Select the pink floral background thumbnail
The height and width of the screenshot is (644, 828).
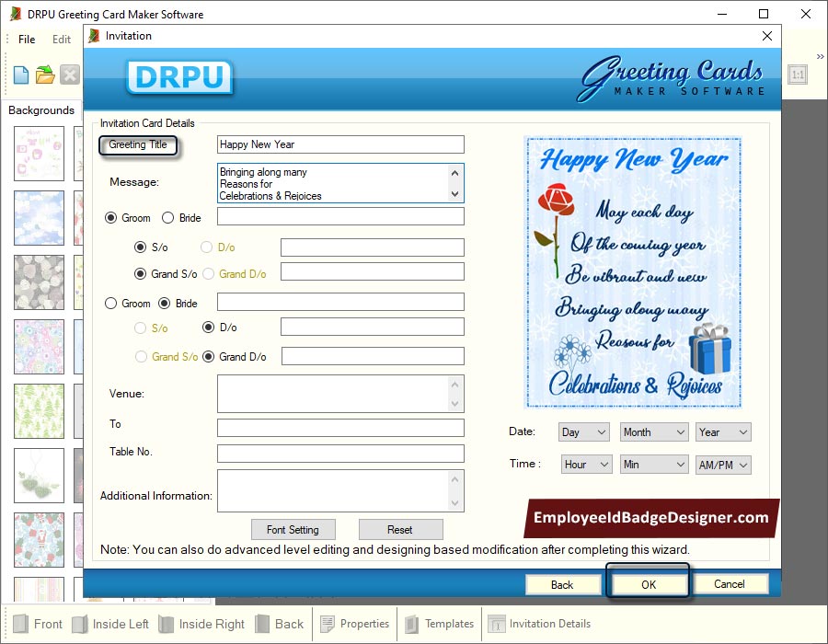pos(39,154)
